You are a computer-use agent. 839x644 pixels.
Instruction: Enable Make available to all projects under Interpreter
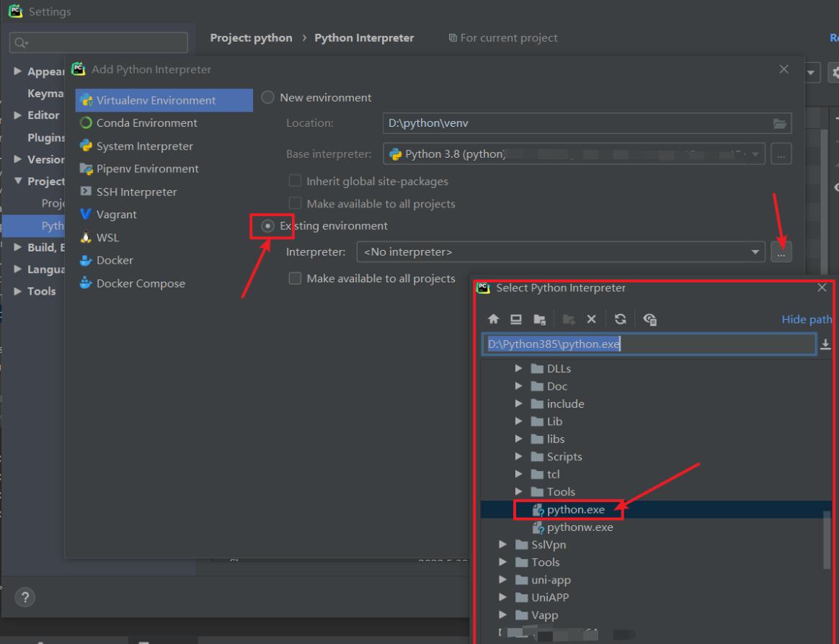pyautogui.click(x=295, y=278)
